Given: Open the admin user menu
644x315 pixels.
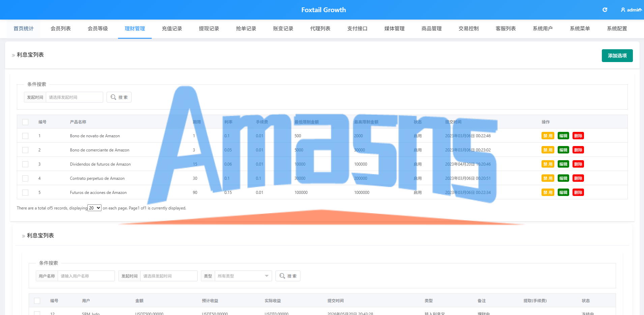Looking at the screenshot, I should (x=631, y=10).
